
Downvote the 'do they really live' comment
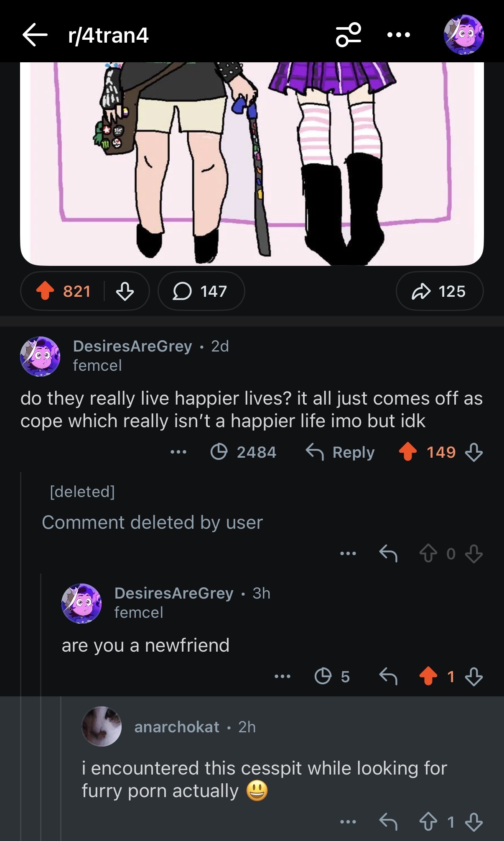click(x=474, y=452)
